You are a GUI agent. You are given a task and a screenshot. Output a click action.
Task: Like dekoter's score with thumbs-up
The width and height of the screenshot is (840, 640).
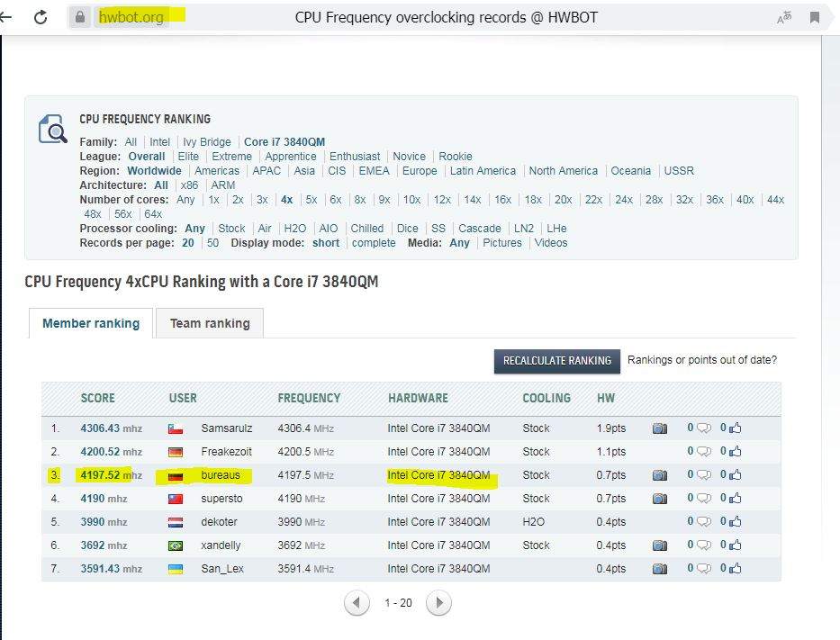pos(735,520)
